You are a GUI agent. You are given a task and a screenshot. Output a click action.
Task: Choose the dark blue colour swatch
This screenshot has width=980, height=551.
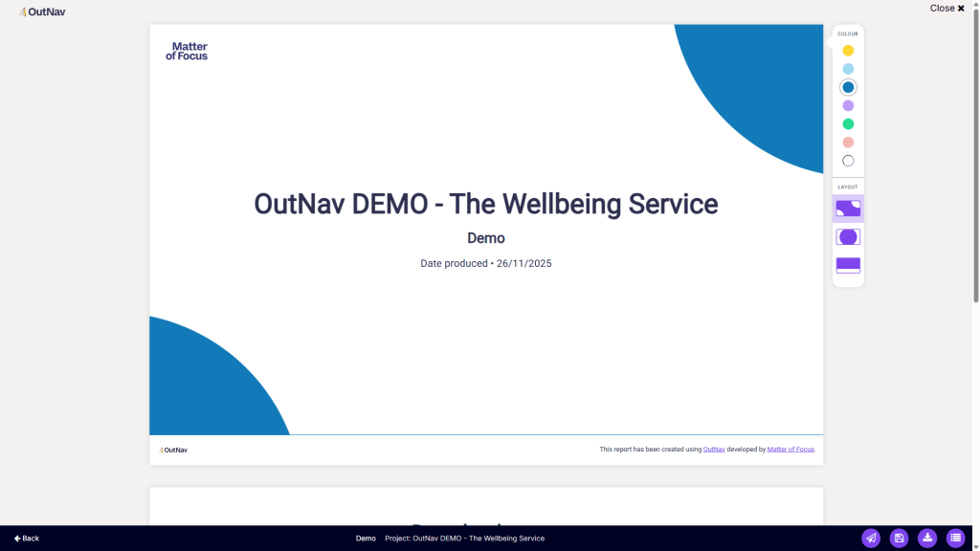pyautogui.click(x=848, y=87)
